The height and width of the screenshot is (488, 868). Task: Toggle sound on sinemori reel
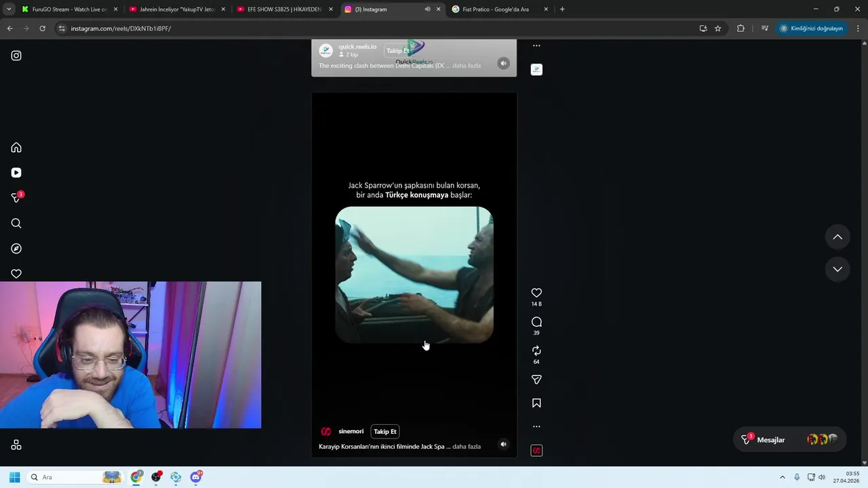503,445
